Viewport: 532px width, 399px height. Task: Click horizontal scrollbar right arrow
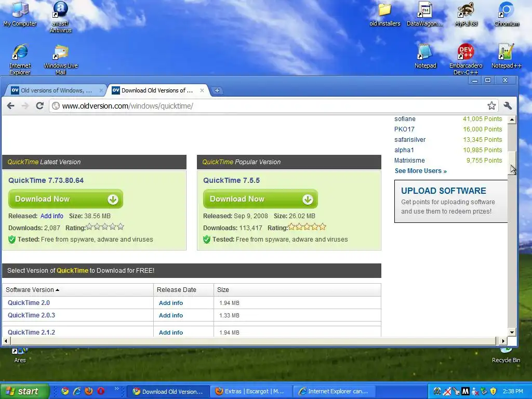tap(503, 341)
